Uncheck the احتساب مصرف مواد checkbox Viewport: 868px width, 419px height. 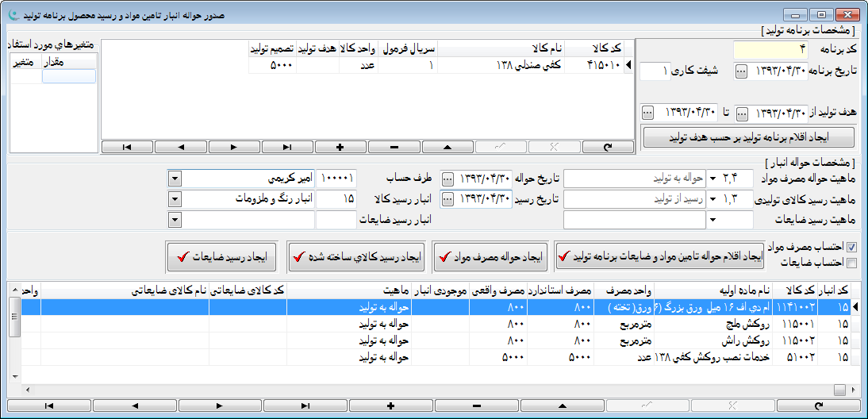click(x=852, y=247)
